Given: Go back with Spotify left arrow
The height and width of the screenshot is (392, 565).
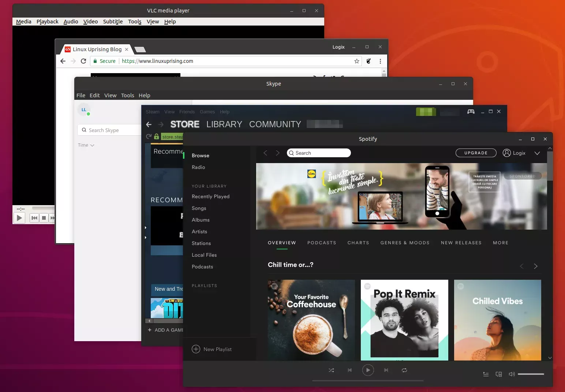Looking at the screenshot, I should pyautogui.click(x=265, y=153).
